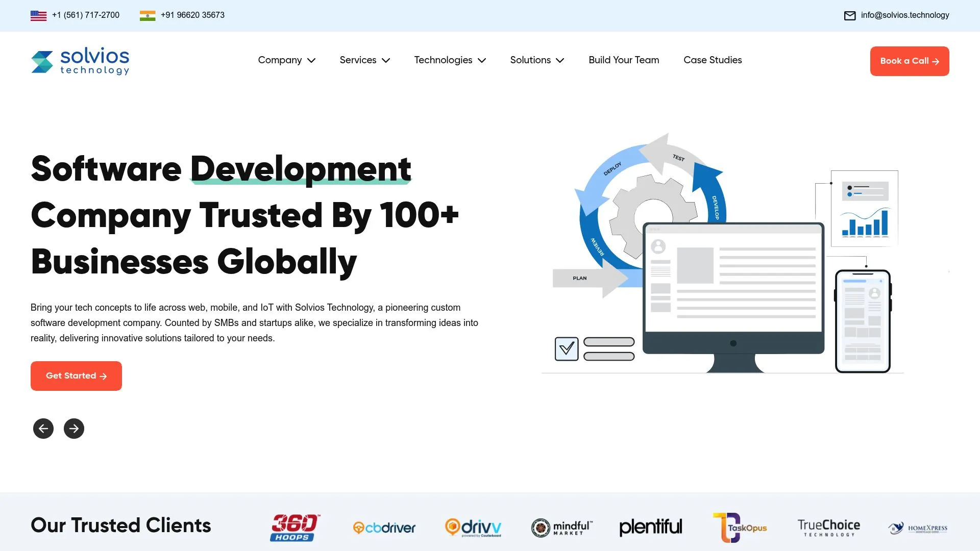The image size is (980, 551).
Task: Open the 360 Hoops client logo
Action: (295, 527)
